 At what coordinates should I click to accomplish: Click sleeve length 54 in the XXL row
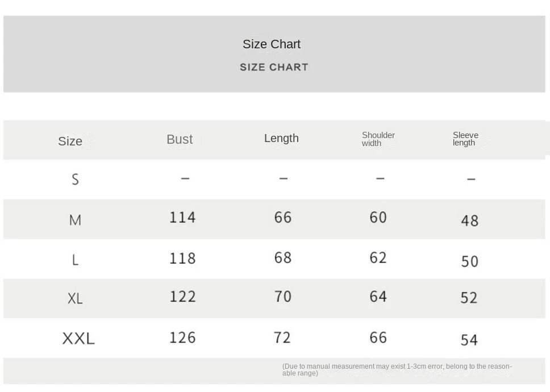pos(469,340)
